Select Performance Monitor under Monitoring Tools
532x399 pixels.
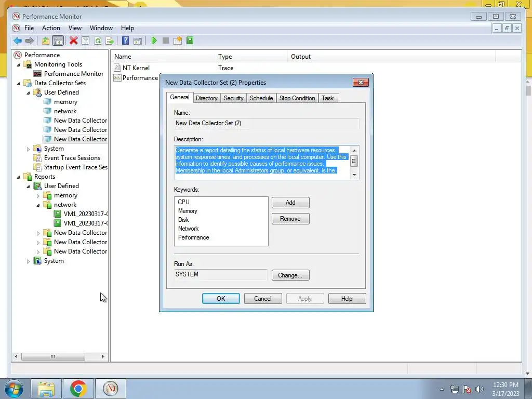click(74, 74)
